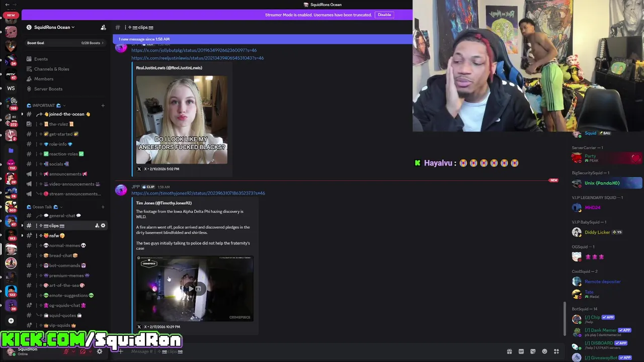Select nsfw channel
The width and height of the screenshot is (644, 362).
point(65,235)
